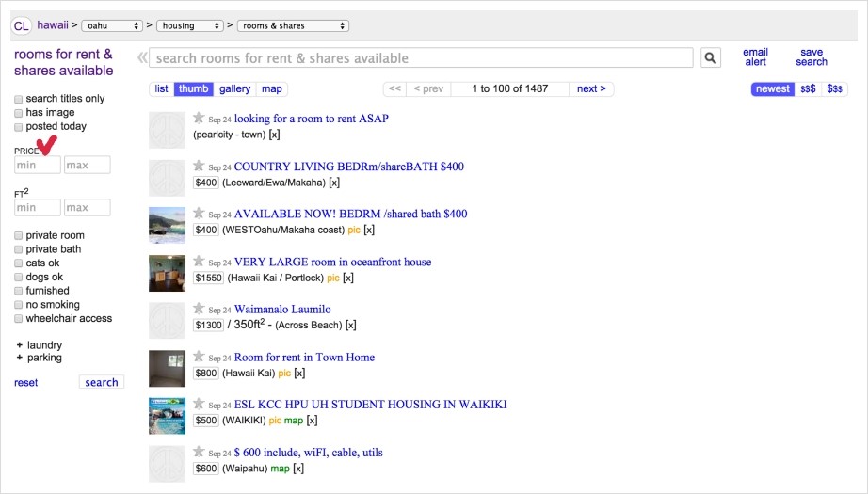This screenshot has width=868, height=494.
Task: Hide the ESL KCC HPU listing with [x]
Action: [x=312, y=421]
